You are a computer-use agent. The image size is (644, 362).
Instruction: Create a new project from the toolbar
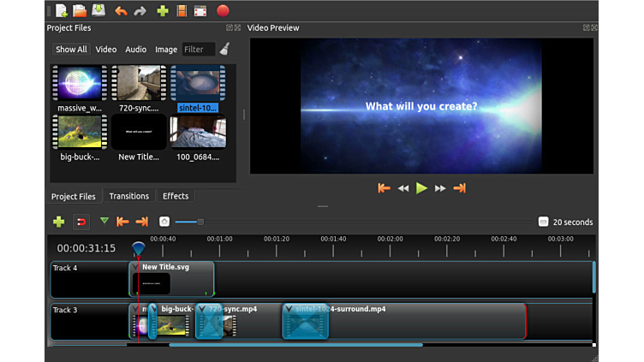coord(61,11)
